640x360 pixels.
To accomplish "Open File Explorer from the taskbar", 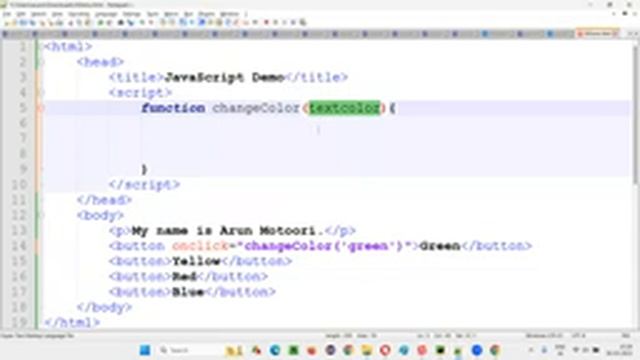I will (367, 350).
